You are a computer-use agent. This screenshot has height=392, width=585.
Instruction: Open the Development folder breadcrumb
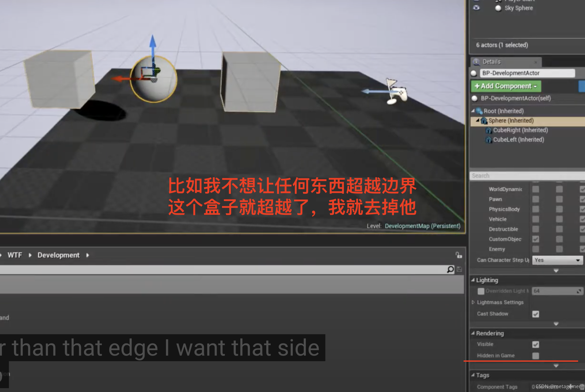tap(58, 255)
